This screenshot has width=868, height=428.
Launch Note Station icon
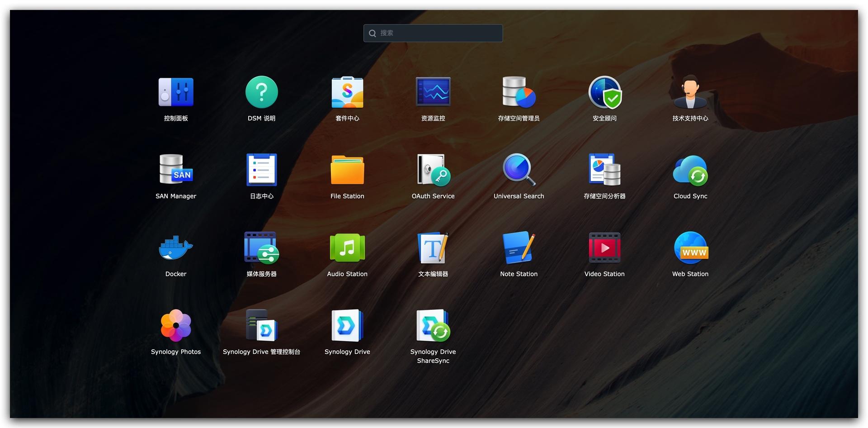(519, 247)
